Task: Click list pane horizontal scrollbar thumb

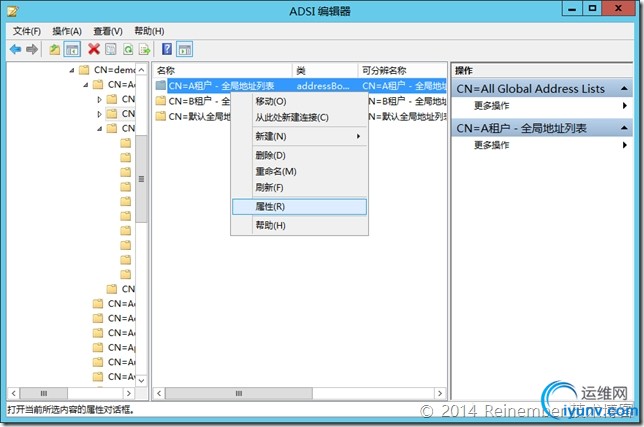Action: [x=239, y=393]
